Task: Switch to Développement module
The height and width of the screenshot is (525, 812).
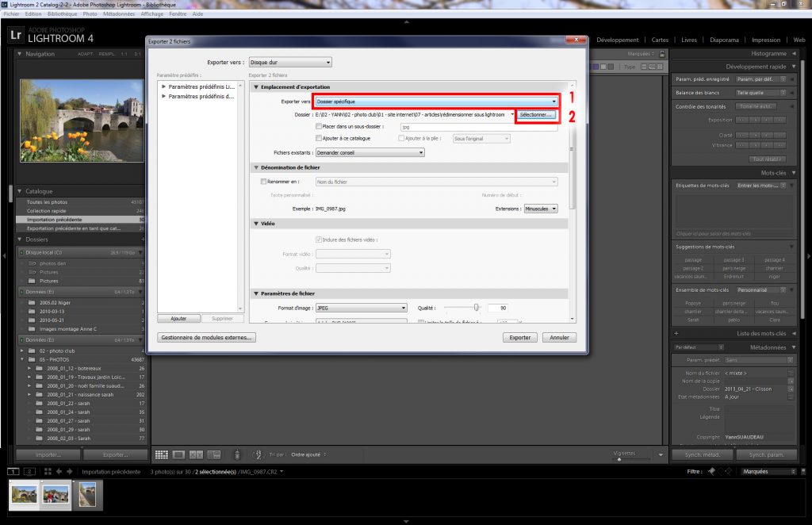Action: point(617,40)
